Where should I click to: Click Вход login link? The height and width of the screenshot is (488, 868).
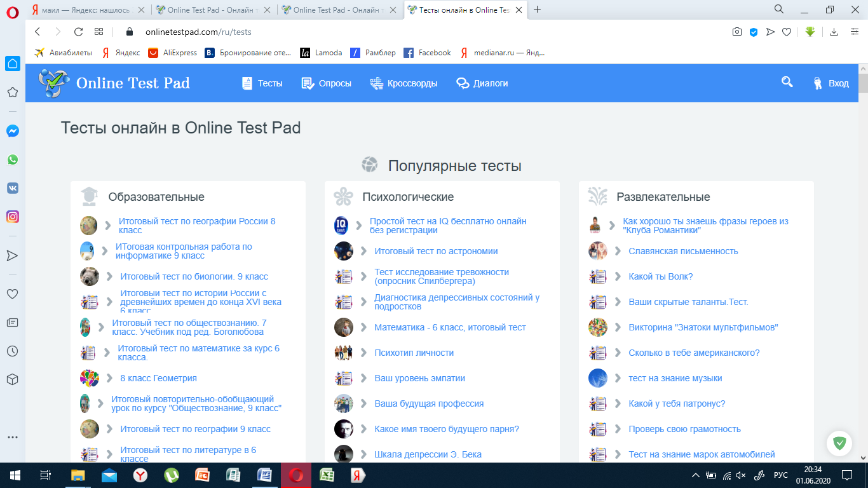(x=832, y=83)
